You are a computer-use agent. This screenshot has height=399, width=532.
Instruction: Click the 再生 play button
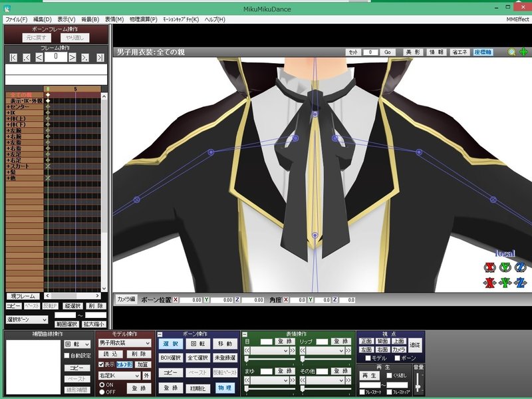(x=369, y=376)
